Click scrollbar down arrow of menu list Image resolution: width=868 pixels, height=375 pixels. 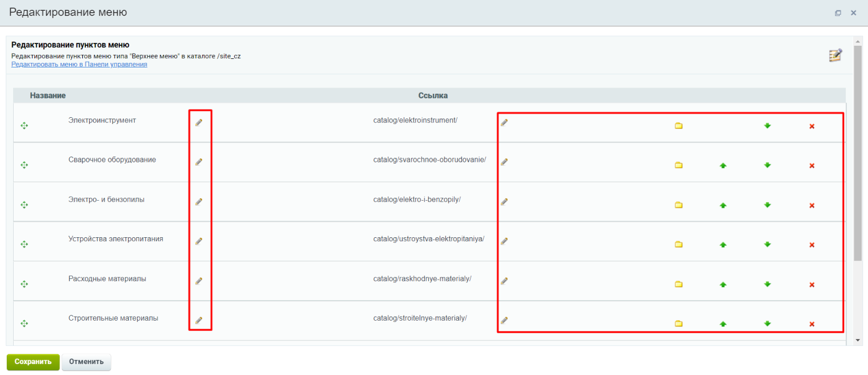coord(858,340)
